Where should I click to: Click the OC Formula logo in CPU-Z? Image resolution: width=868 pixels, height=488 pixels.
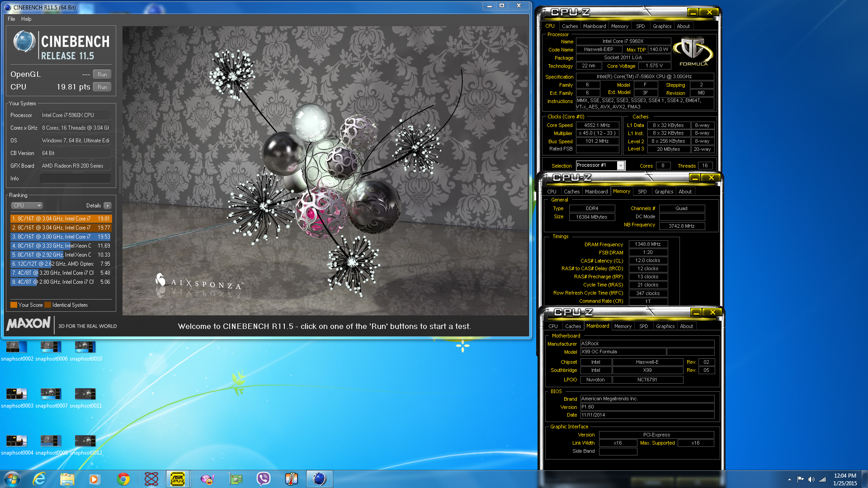(693, 52)
